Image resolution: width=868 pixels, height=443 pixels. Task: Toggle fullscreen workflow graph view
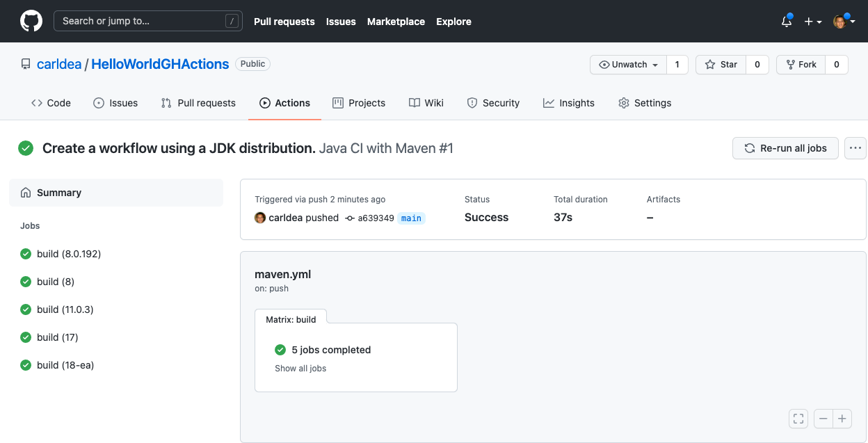pos(798,419)
